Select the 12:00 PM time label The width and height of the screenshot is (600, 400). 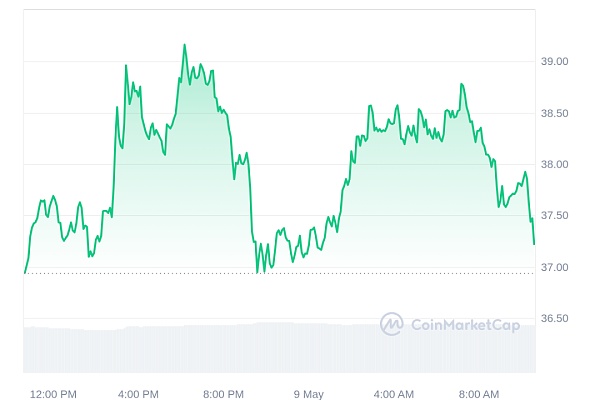pos(53,394)
